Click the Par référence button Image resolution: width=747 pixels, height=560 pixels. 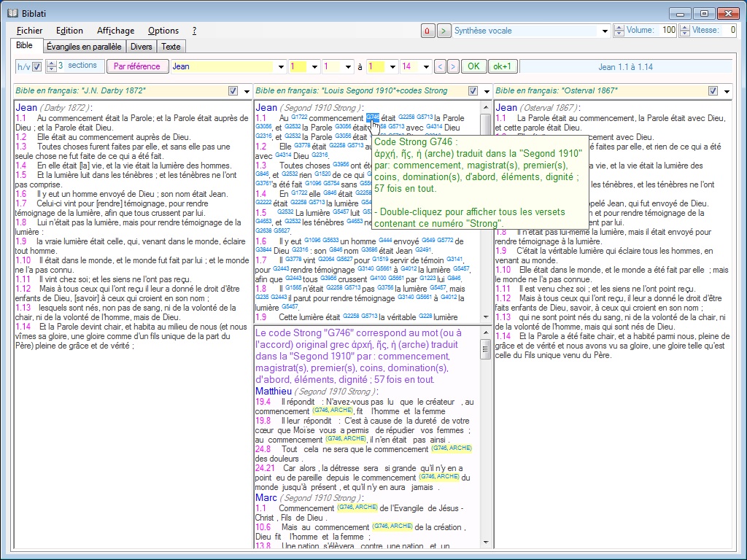[x=137, y=66]
